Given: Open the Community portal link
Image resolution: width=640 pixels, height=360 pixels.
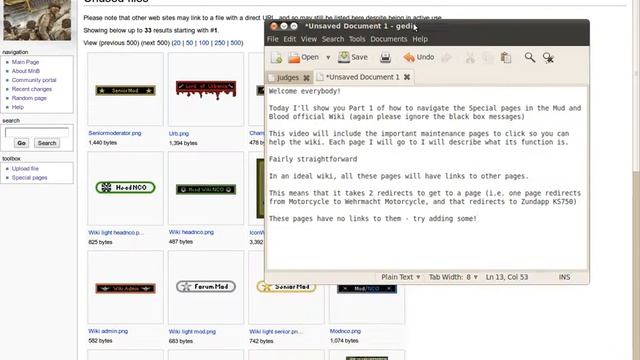Looking at the screenshot, I should coord(34,80).
